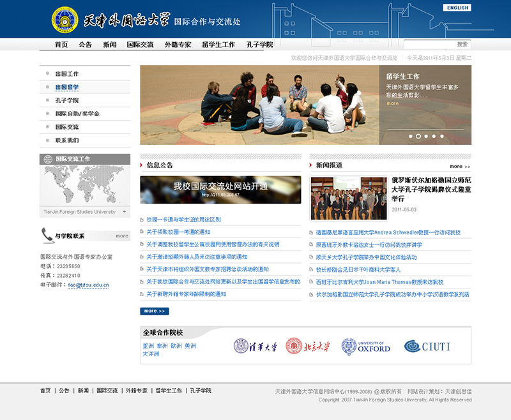Click the document icon before 校园一卡通 notice
Image resolution: width=511 pixels, height=420 pixels.
[x=142, y=220]
